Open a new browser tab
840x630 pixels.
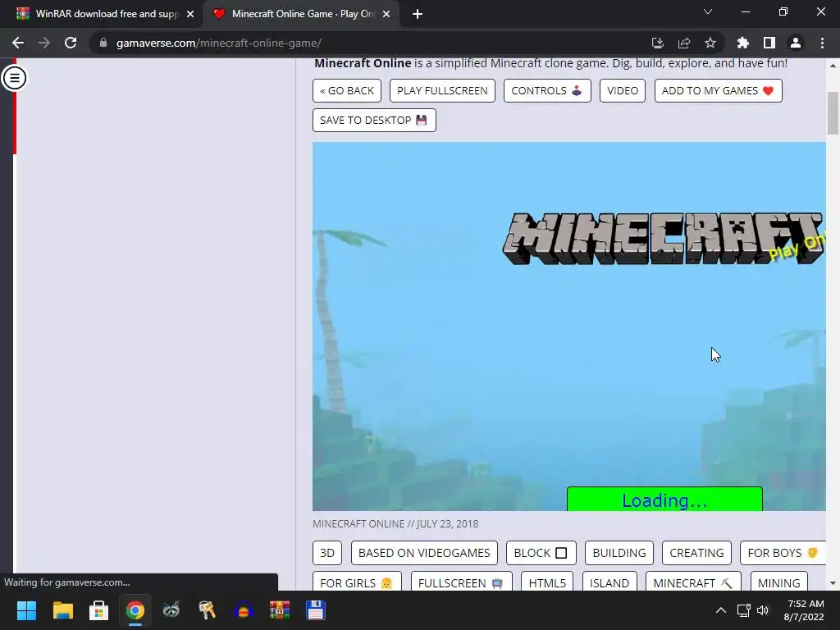tap(418, 14)
